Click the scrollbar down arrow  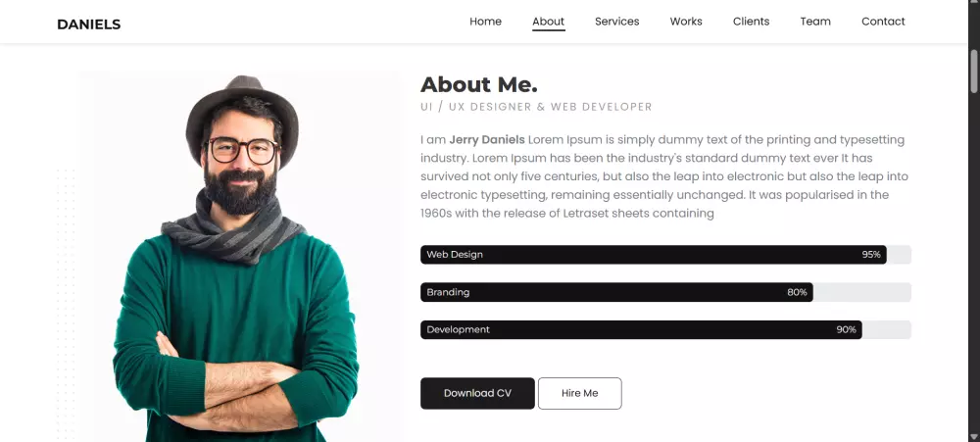tap(974, 435)
